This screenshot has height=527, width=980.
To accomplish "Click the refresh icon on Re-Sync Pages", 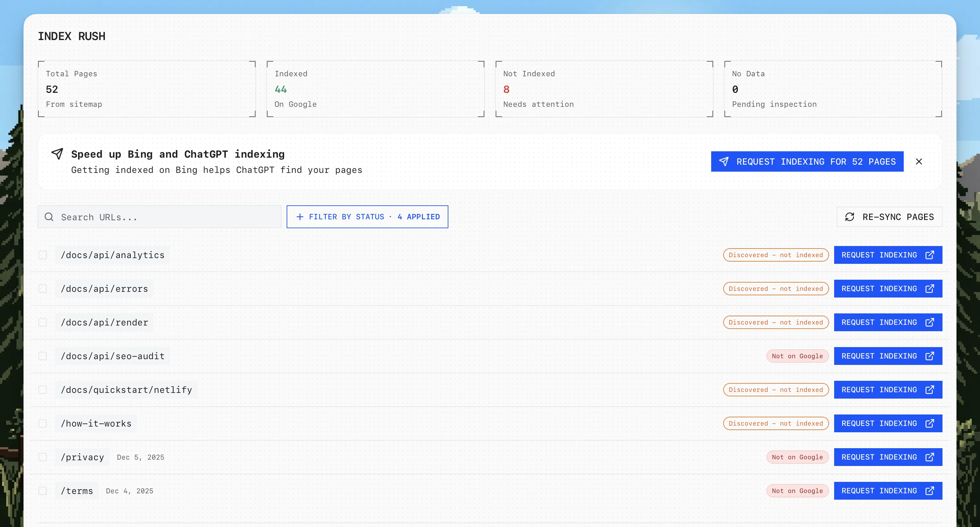I will pyautogui.click(x=851, y=217).
